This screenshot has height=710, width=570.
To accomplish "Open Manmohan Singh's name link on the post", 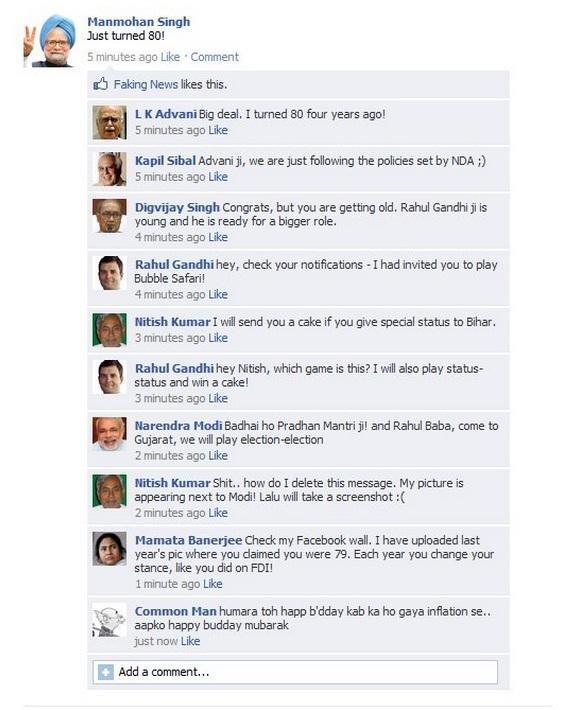I will [139, 22].
